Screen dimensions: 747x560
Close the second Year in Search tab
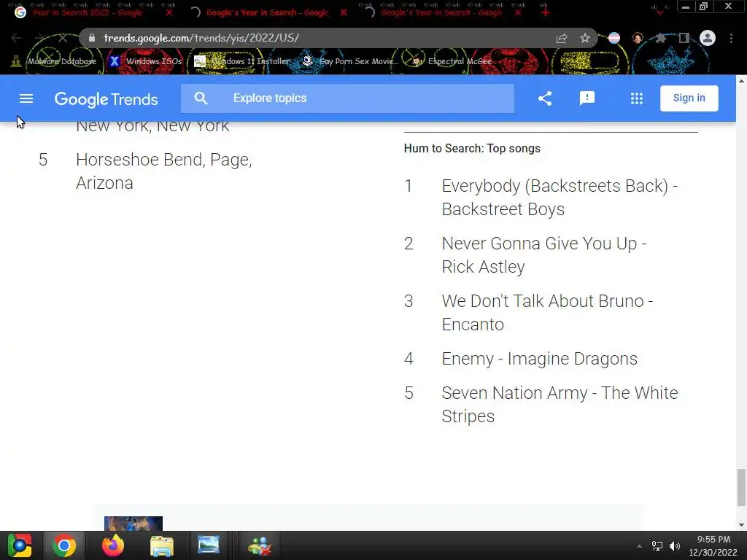(x=344, y=12)
